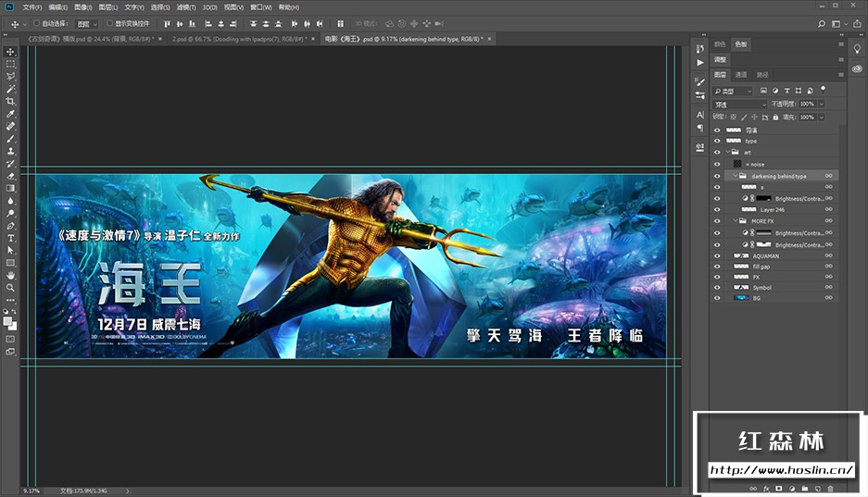This screenshot has height=497, width=868.
Task: Collapse the darkening behind type group
Action: 736,176
